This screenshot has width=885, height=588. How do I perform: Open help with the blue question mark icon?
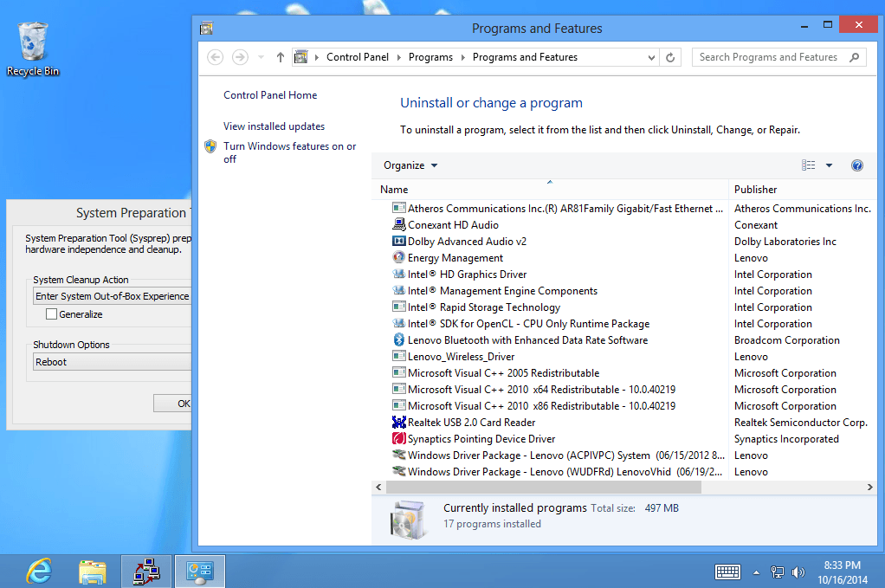point(856,165)
